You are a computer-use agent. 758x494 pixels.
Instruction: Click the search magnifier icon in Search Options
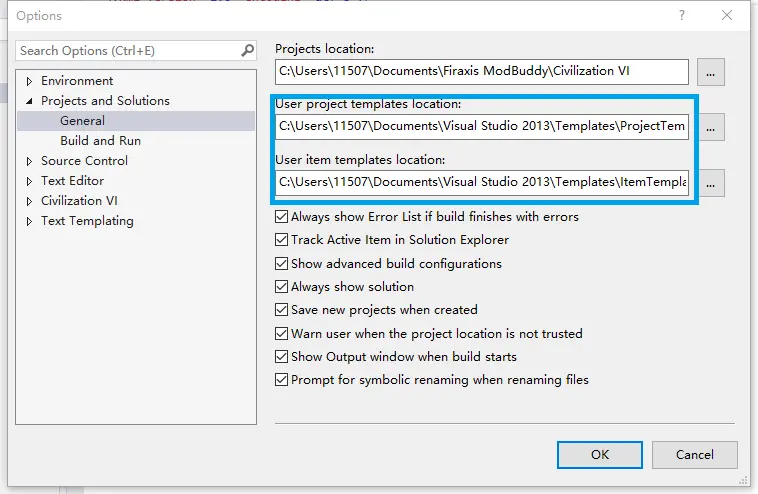[x=247, y=50]
